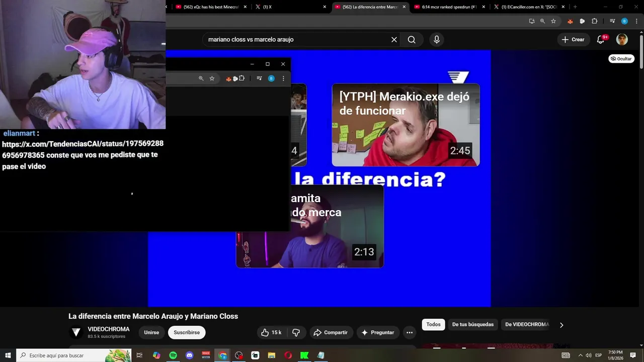Show next filter chips with right chevron
Screen dimensions: 644x362
coord(561,325)
